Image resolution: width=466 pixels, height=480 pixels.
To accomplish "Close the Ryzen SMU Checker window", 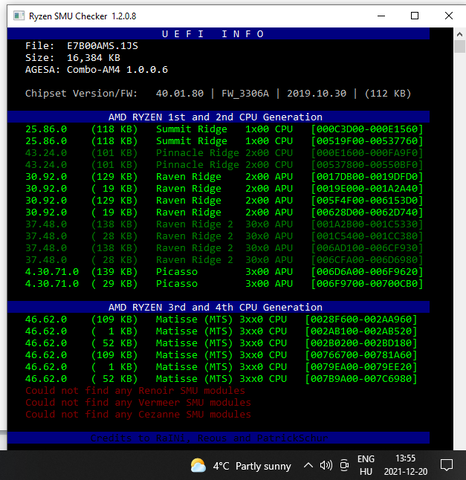I will pos(449,16).
